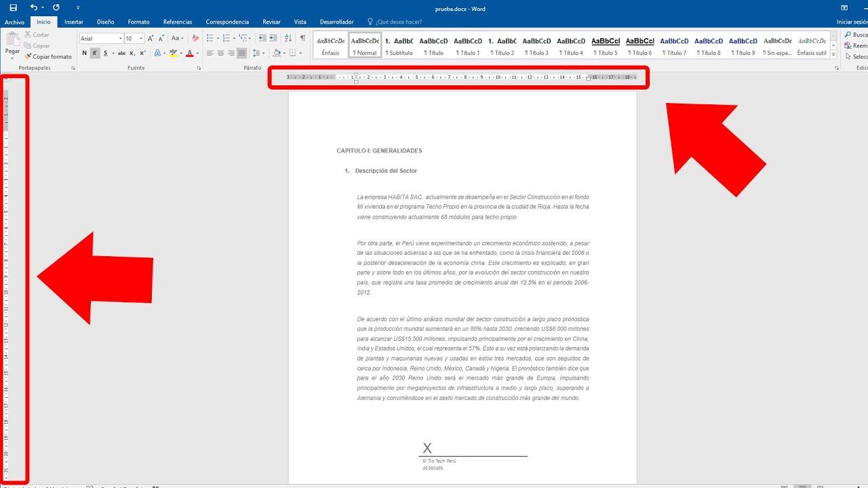Switch to the Revisar ribbon tab
868x488 pixels.
point(271,21)
